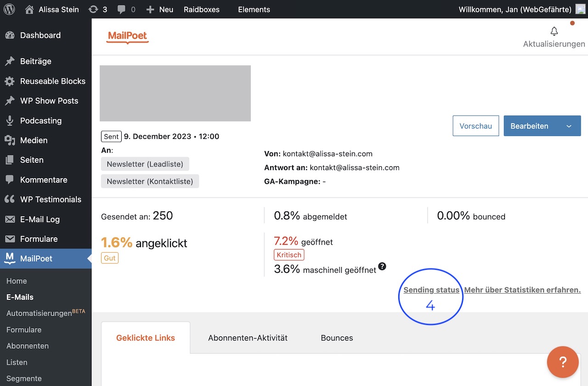Open Formulare in MailPoet submenu

tap(24, 329)
